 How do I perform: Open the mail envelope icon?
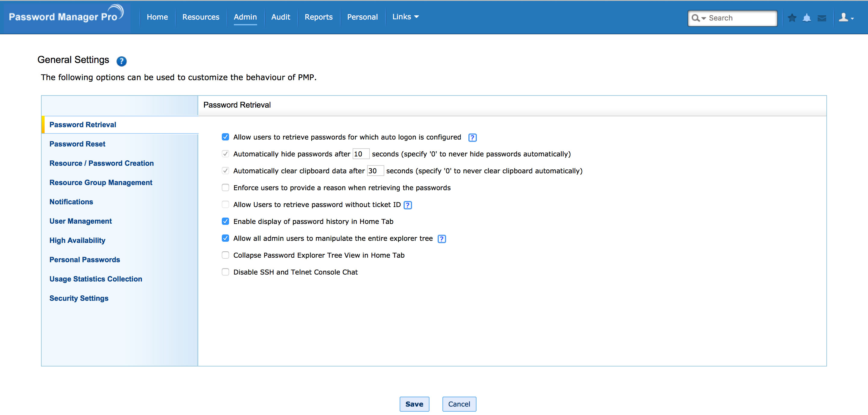(x=822, y=18)
